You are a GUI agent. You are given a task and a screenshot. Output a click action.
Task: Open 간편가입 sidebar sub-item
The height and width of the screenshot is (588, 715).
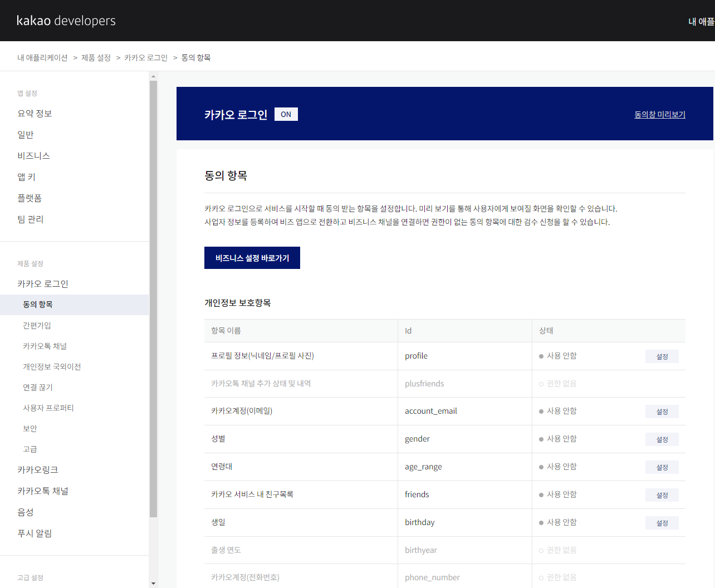[x=37, y=326]
